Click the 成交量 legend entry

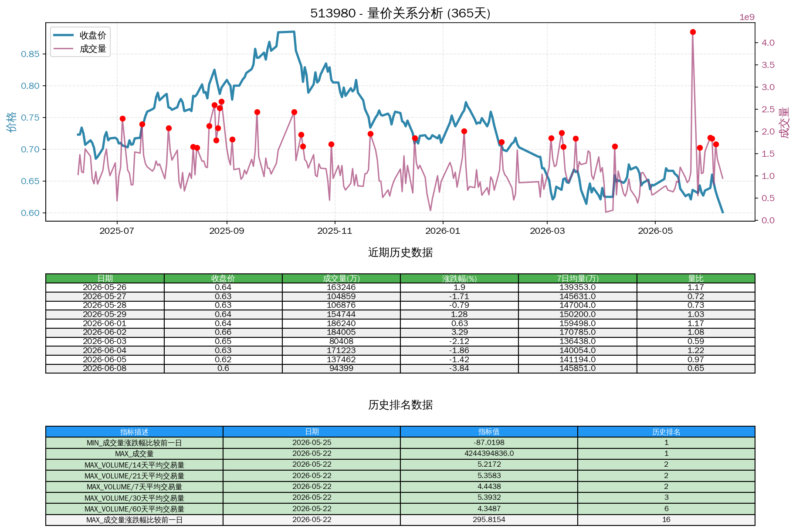click(80, 49)
